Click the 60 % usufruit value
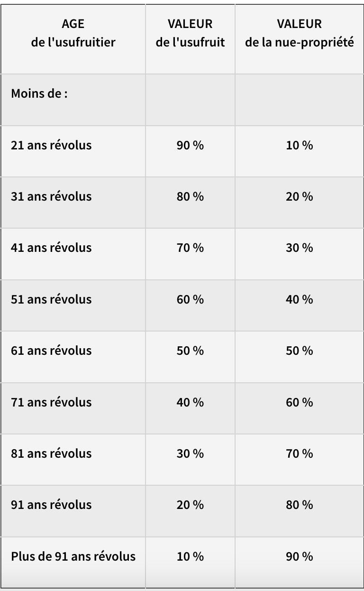This screenshot has height=591, width=364. 190,299
